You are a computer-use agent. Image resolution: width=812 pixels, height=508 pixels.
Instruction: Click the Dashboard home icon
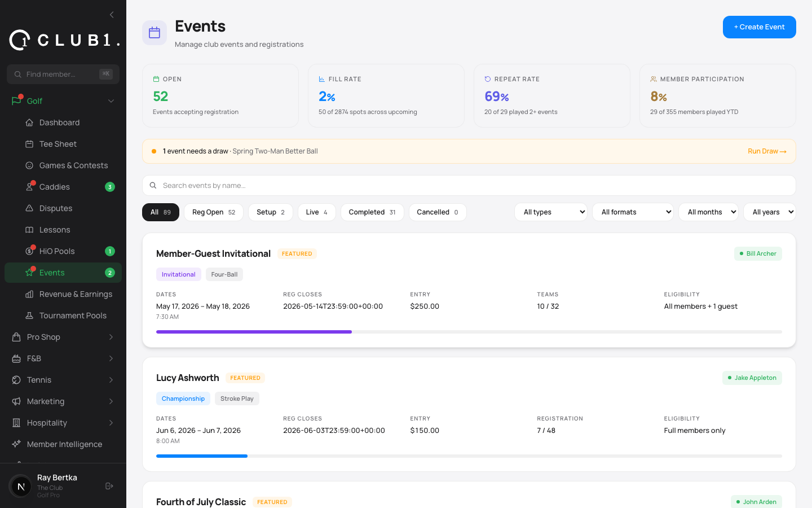click(29, 122)
